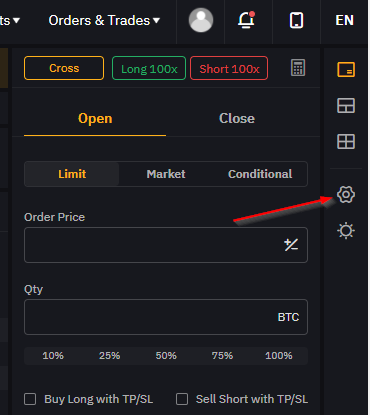Open the user profile avatar
Image resolution: width=370 pixels, height=415 pixels.
pyautogui.click(x=201, y=20)
